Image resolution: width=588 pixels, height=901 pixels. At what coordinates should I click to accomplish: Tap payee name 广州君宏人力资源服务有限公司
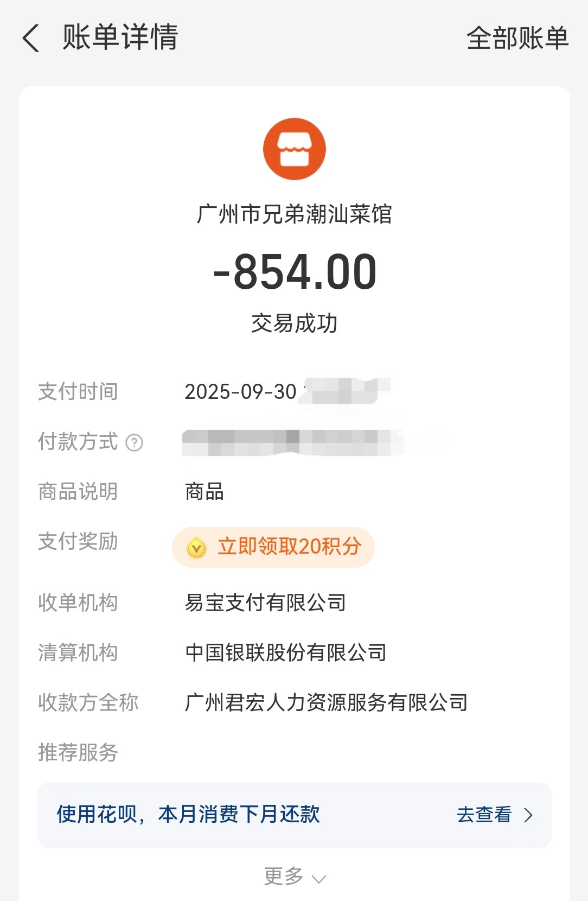(x=326, y=702)
